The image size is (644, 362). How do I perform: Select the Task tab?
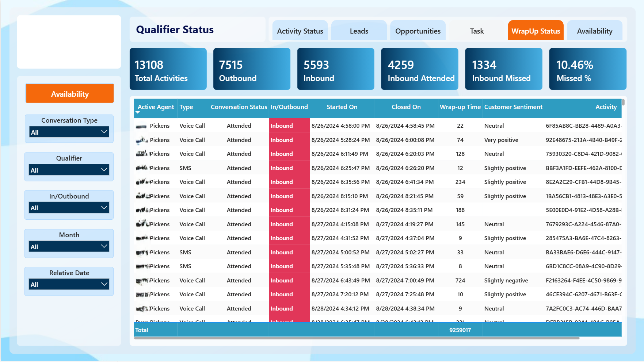coord(477,31)
